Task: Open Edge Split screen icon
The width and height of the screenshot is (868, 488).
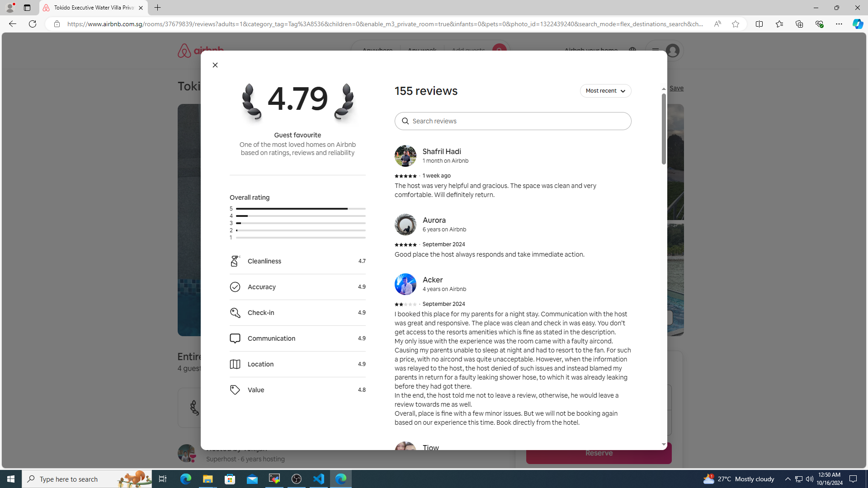Action: 759,24
